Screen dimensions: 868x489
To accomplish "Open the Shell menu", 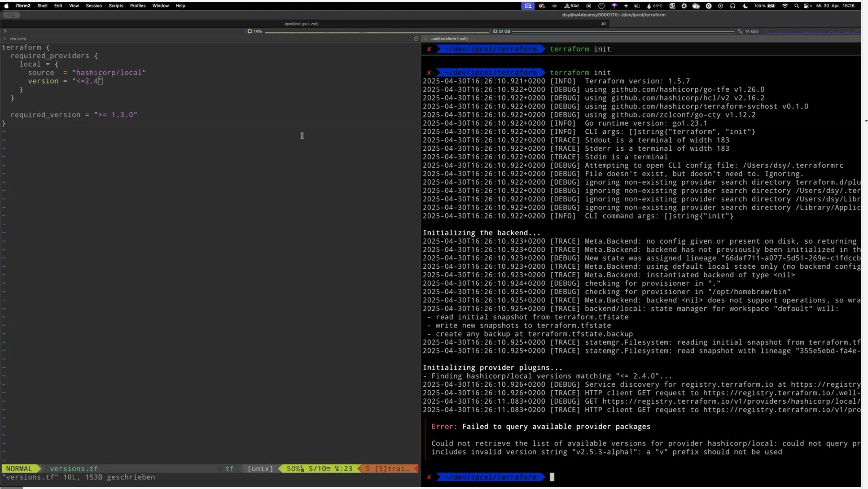I will [x=42, y=6].
